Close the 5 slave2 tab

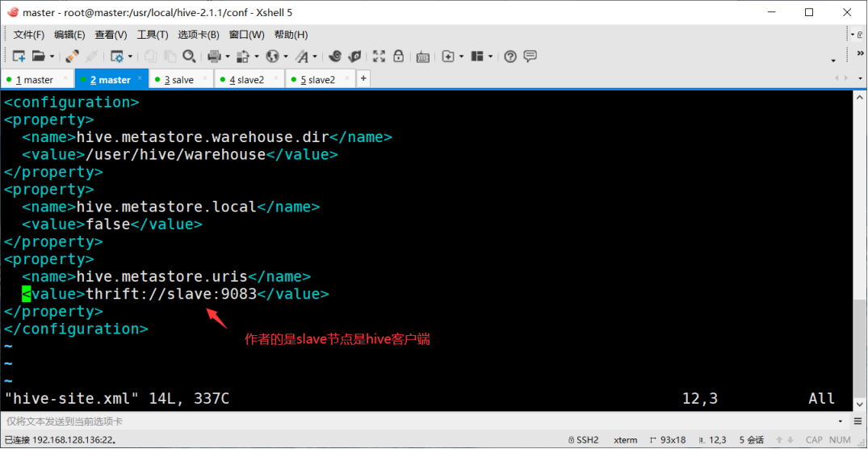(x=347, y=78)
